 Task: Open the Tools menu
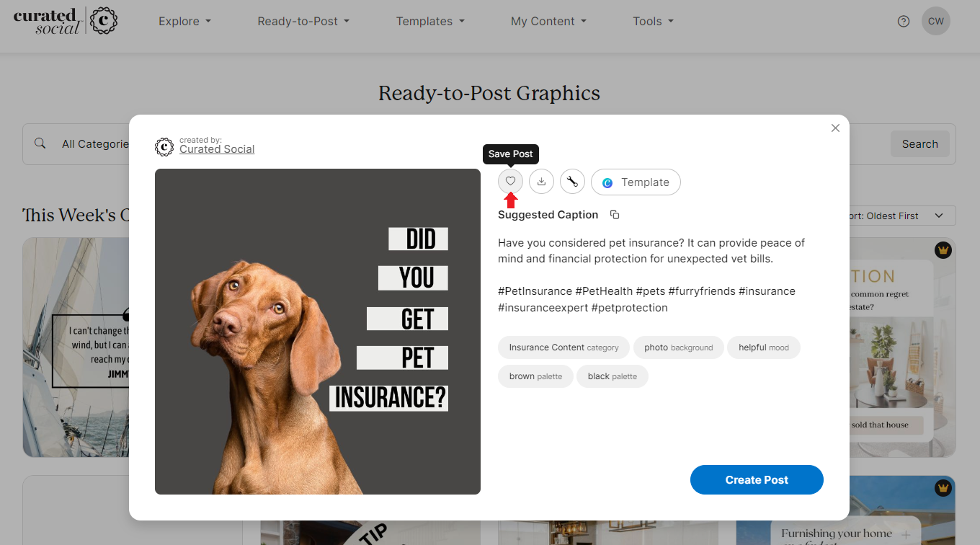tap(653, 22)
